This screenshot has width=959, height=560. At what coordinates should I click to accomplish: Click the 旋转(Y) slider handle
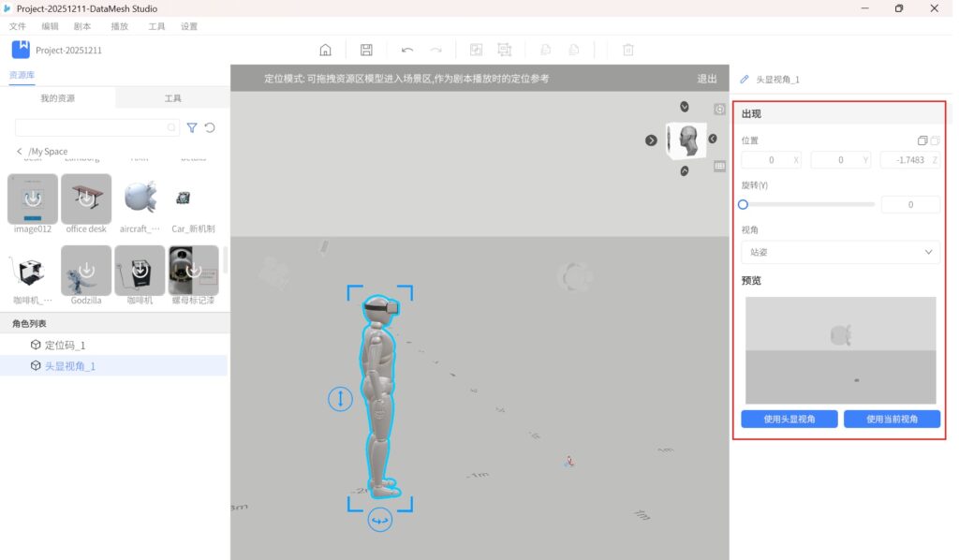point(744,204)
